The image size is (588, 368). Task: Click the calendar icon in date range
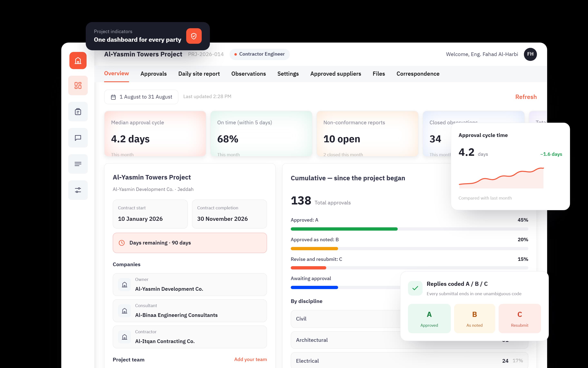pos(113,97)
